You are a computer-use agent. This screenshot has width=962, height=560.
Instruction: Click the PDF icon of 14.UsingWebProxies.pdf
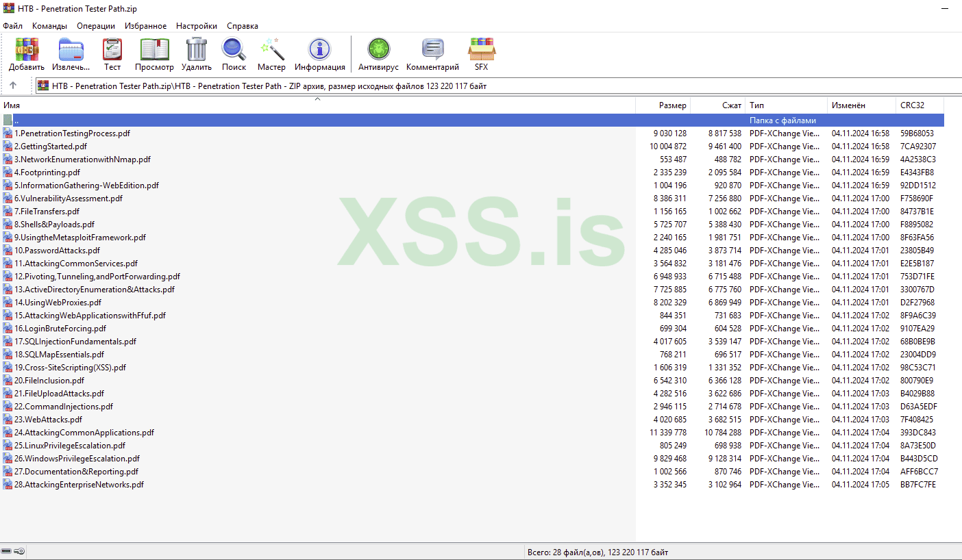[8, 303]
